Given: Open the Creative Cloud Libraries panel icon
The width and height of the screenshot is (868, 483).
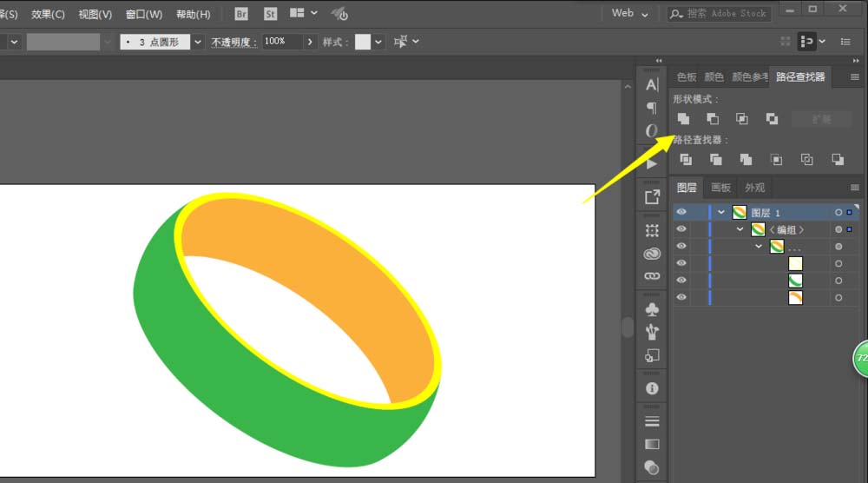Looking at the screenshot, I should tap(652, 254).
